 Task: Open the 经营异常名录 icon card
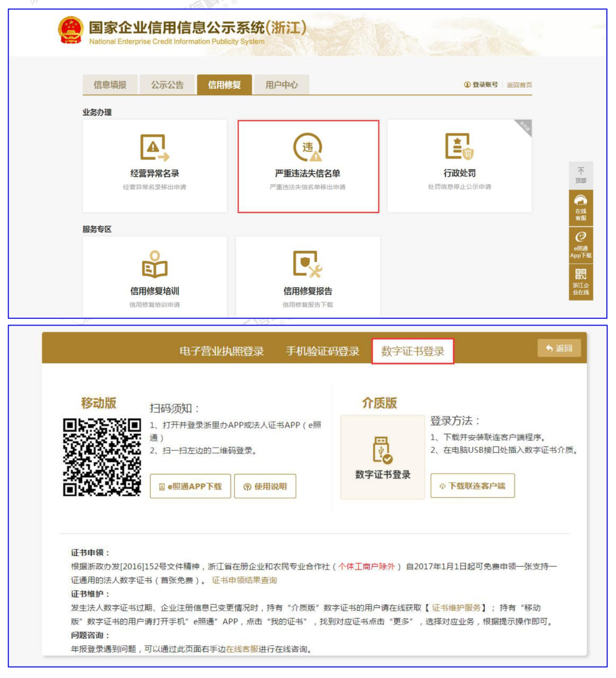click(x=155, y=148)
